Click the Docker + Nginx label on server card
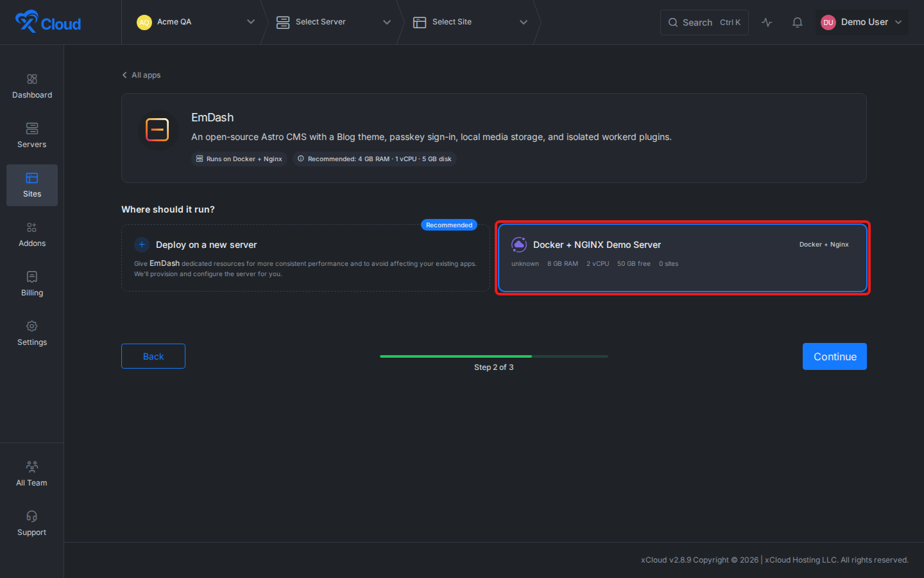 tap(824, 245)
